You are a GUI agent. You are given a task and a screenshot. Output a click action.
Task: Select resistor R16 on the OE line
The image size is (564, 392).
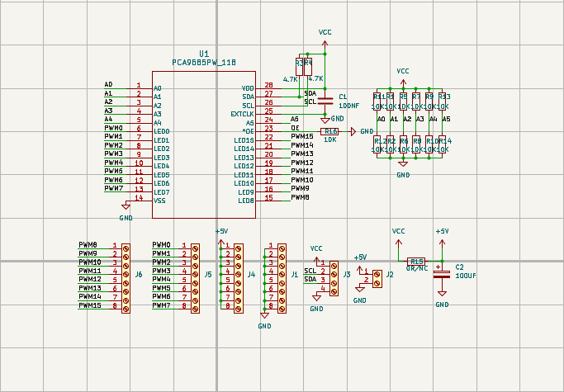click(329, 131)
